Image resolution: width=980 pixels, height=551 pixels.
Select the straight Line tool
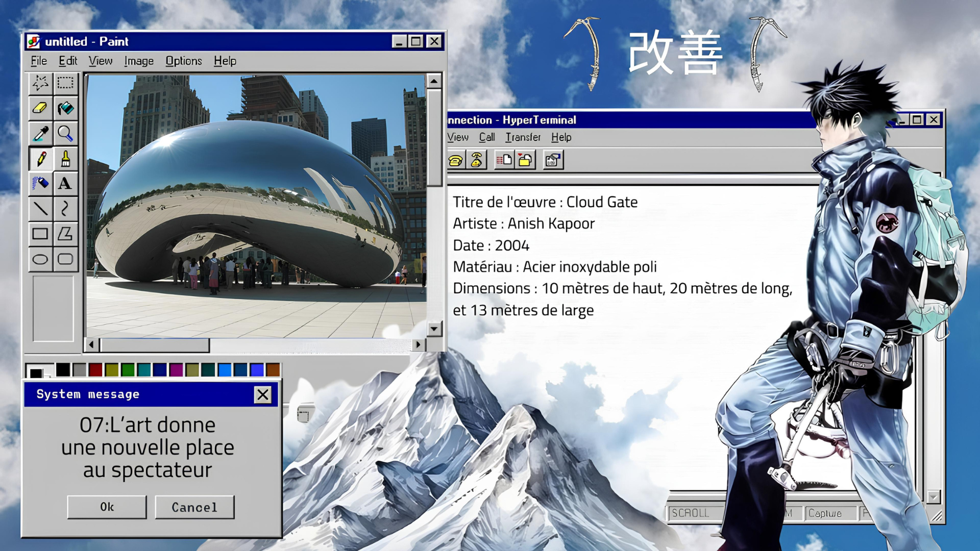[x=40, y=209]
